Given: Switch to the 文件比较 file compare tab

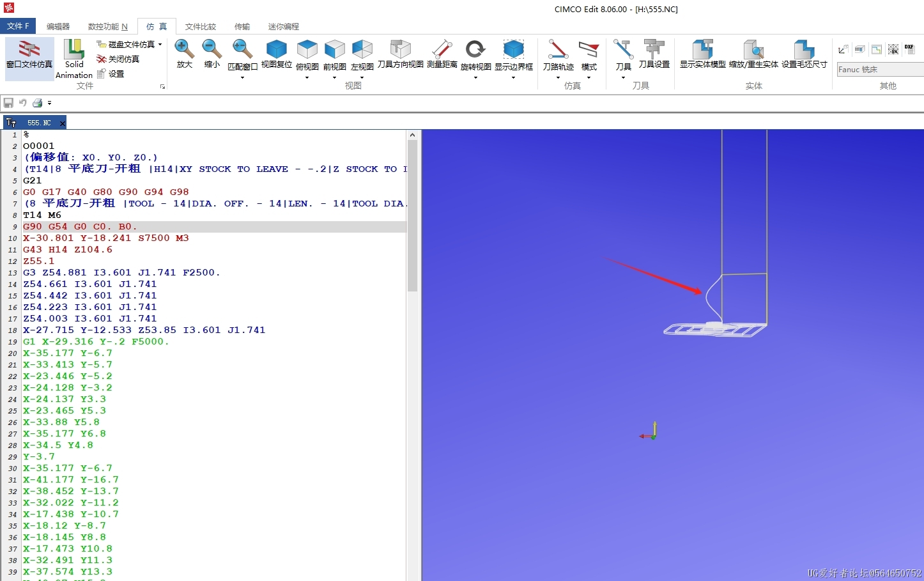Looking at the screenshot, I should [x=201, y=26].
